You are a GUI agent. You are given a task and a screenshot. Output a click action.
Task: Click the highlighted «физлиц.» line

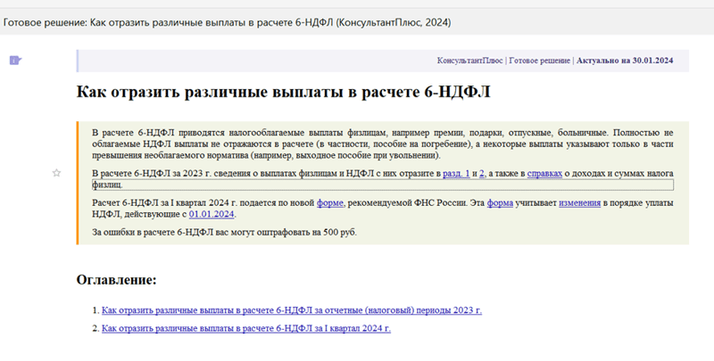pos(382,184)
